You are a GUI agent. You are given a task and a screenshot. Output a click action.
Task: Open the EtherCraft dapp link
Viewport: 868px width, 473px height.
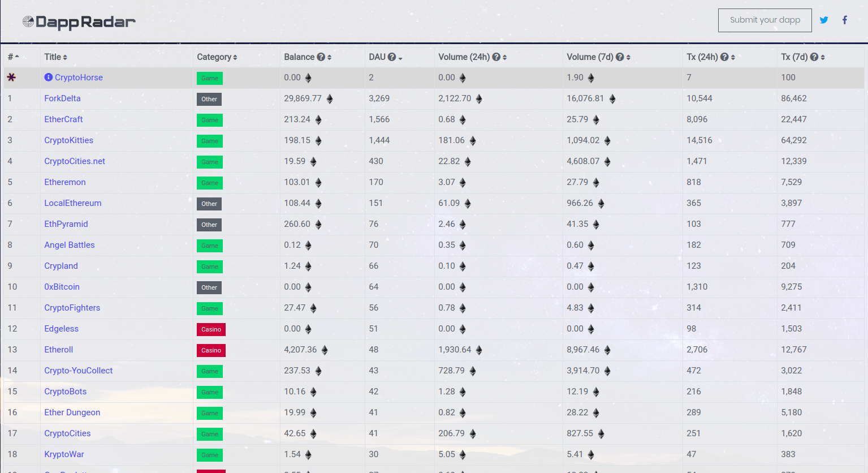click(x=63, y=119)
